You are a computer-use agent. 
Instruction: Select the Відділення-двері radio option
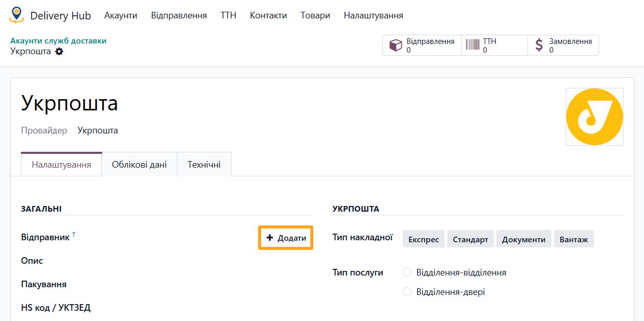pyautogui.click(x=407, y=292)
